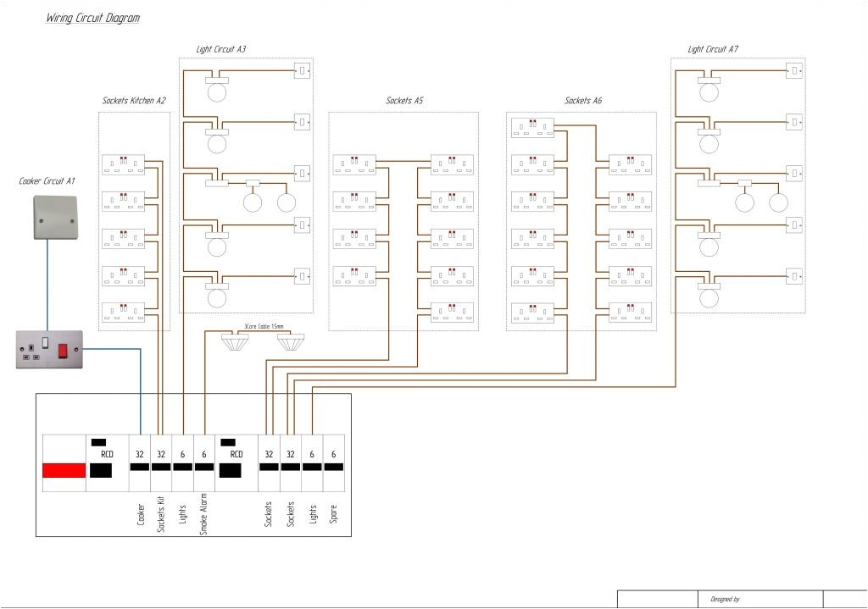
Task: Click the single socket at top of Sockets A6
Action: click(x=531, y=127)
